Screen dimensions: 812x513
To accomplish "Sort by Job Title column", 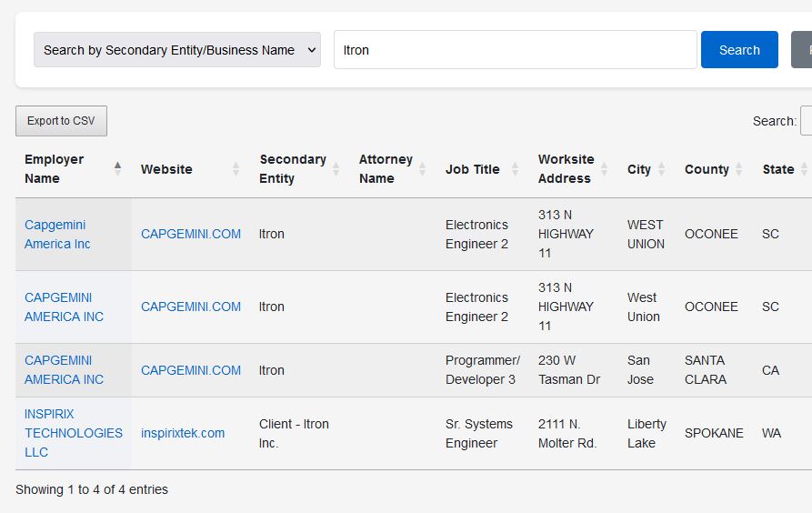I will 482,169.
